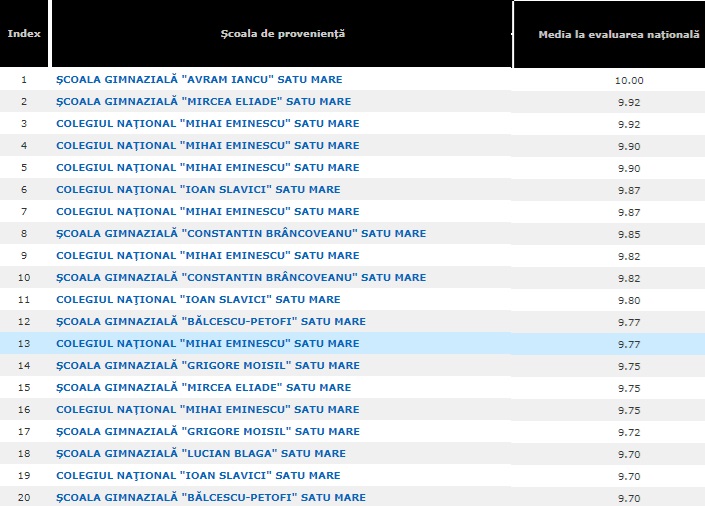This screenshot has width=705, height=506.
Task: Open "Grigore Moisil" link in row 14
Action: point(208,366)
